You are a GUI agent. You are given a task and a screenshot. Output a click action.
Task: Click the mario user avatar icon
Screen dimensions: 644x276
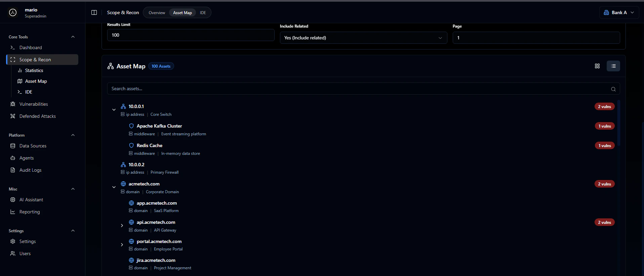pos(13,12)
